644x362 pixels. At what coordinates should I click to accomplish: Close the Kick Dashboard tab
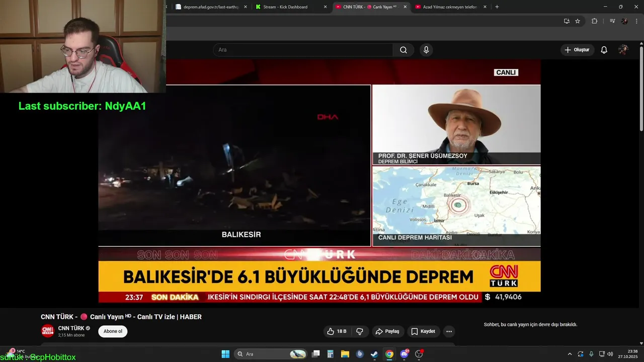[325, 7]
